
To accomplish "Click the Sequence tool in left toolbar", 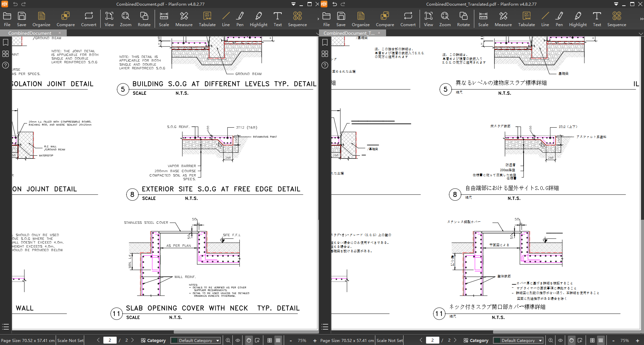I will click(x=297, y=19).
